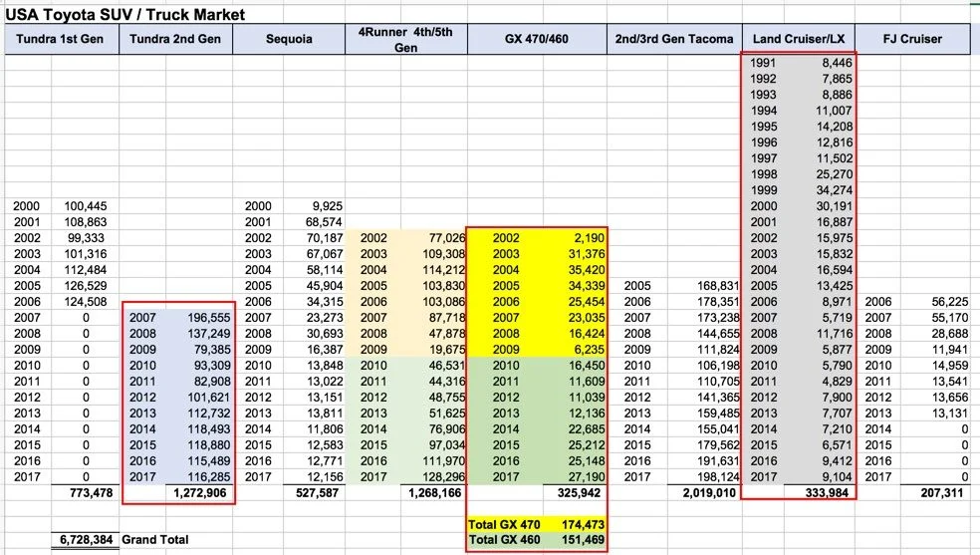
Task: Select 4Runner 2002 value 77,026
Action: [447, 237]
